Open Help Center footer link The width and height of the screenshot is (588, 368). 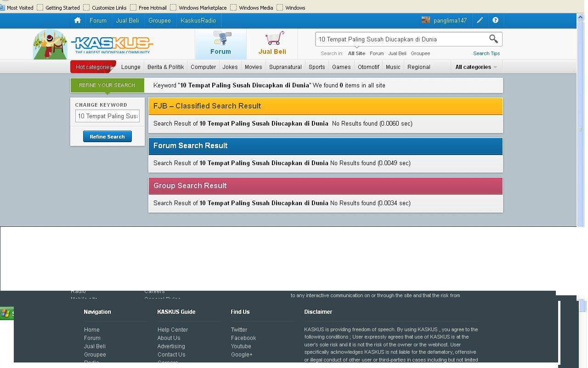[x=173, y=330]
